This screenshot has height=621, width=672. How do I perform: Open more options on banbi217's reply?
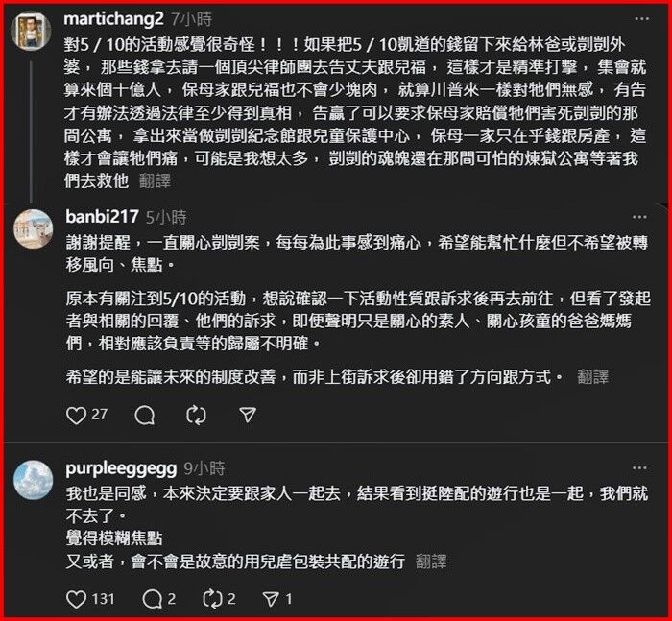(x=640, y=217)
